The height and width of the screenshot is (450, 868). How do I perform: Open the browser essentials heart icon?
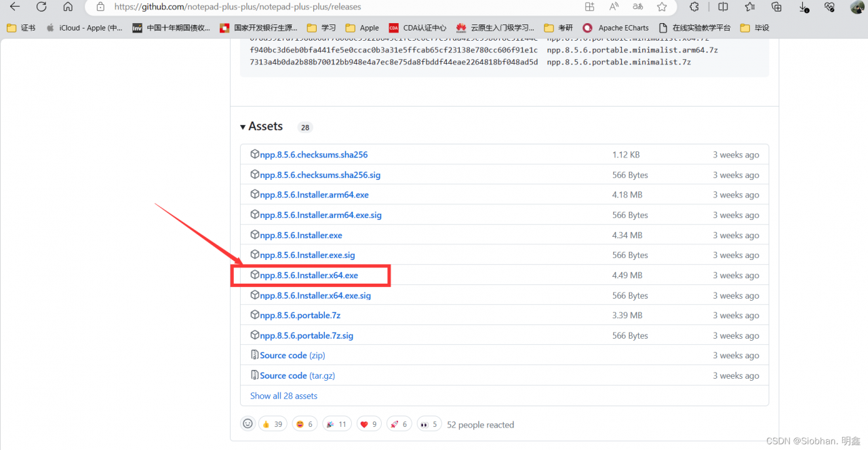coord(829,7)
